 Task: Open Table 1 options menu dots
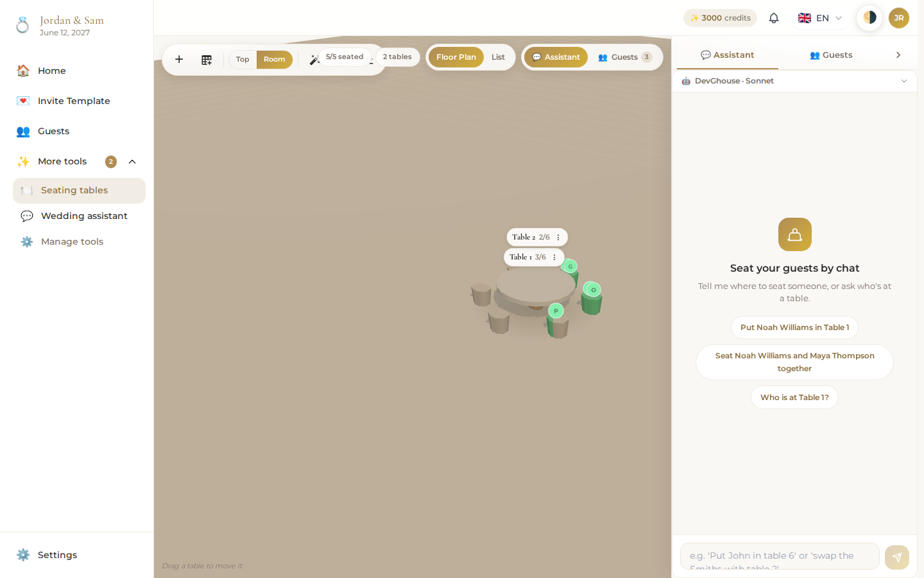554,258
